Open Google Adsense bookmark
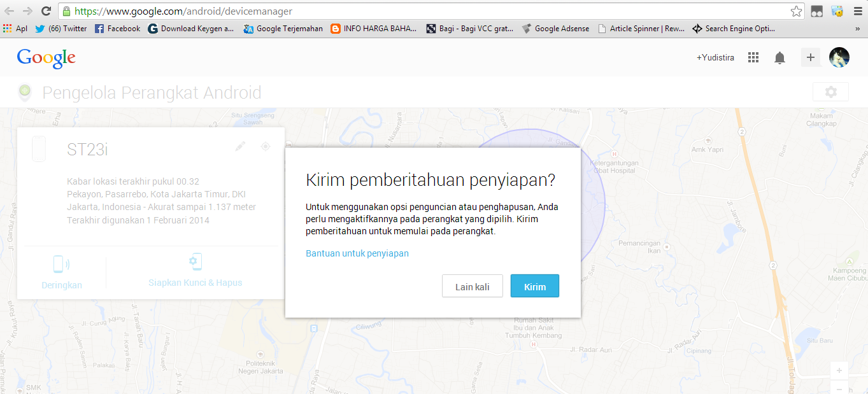 556,29
